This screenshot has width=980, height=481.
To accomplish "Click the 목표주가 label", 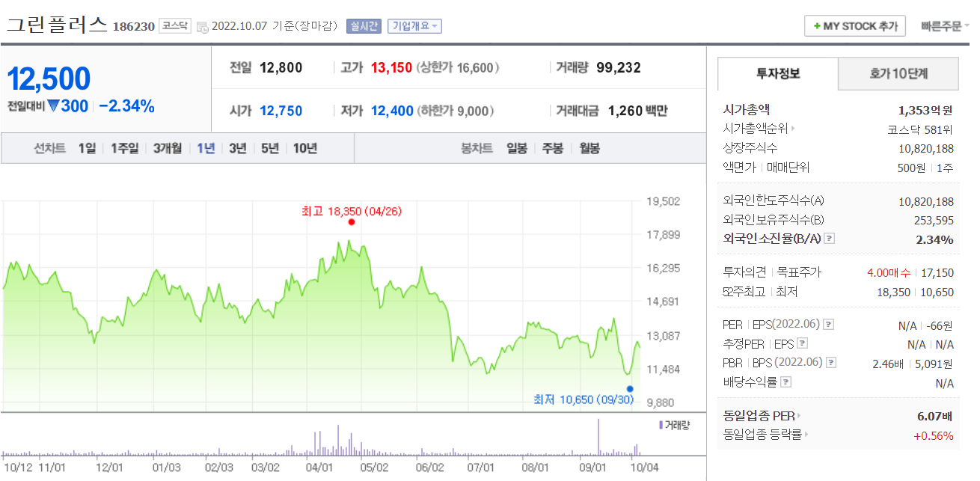I will click(799, 272).
